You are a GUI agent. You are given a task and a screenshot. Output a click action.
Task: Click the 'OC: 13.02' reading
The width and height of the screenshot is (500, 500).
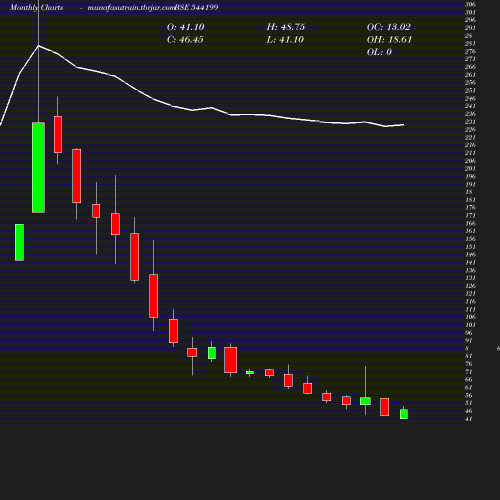pos(389,27)
